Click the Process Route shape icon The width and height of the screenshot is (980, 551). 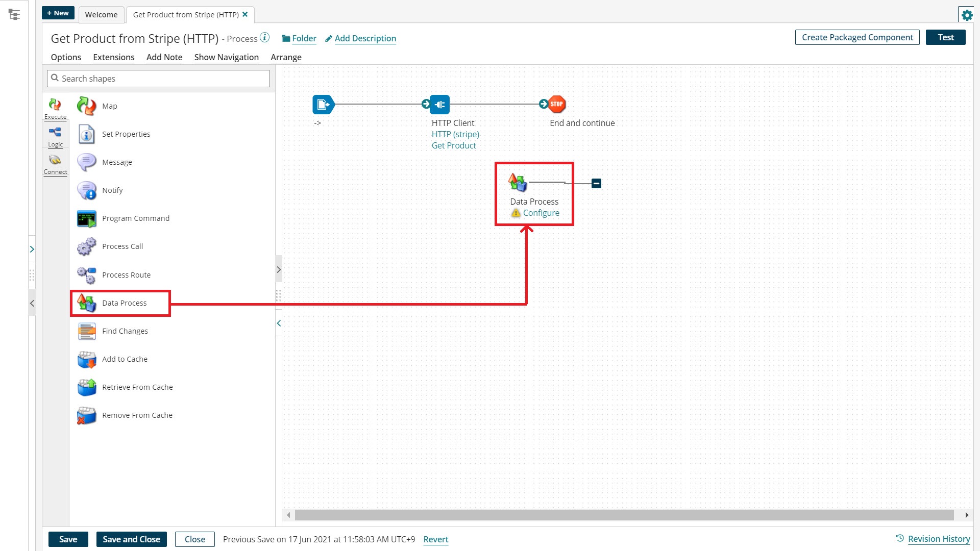(x=86, y=275)
